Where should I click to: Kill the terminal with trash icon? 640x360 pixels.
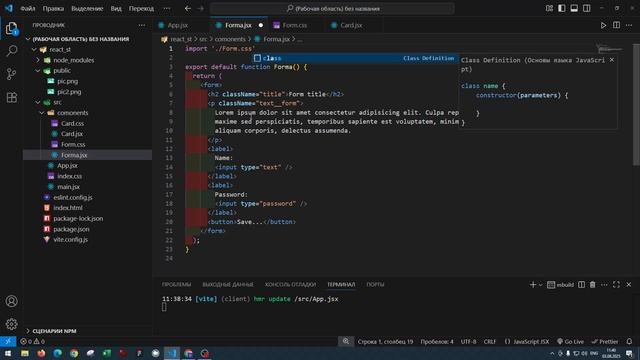pos(593,284)
